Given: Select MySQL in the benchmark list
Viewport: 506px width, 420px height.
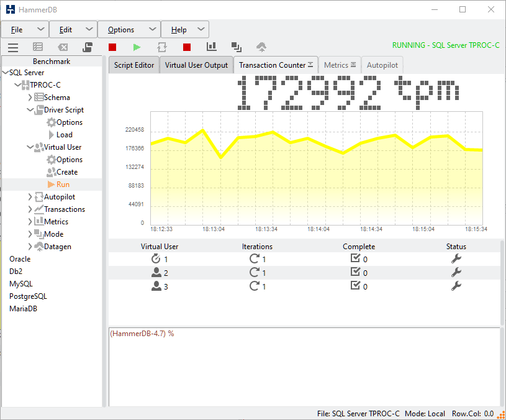Looking at the screenshot, I should (21, 284).
